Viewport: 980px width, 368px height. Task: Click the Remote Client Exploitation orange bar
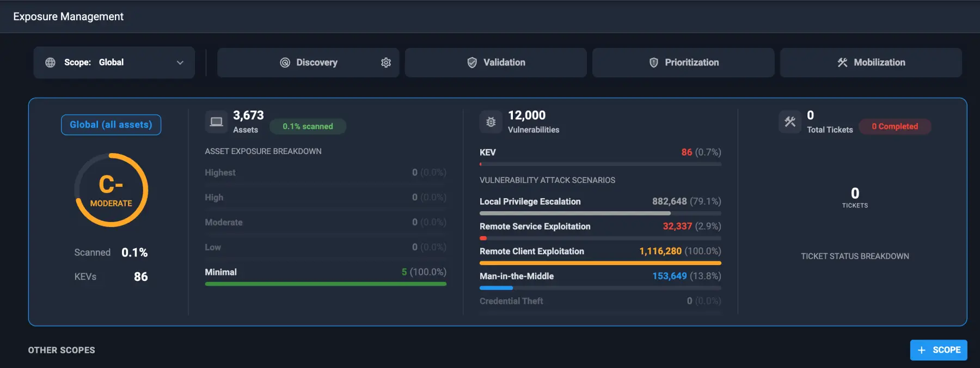click(600, 263)
